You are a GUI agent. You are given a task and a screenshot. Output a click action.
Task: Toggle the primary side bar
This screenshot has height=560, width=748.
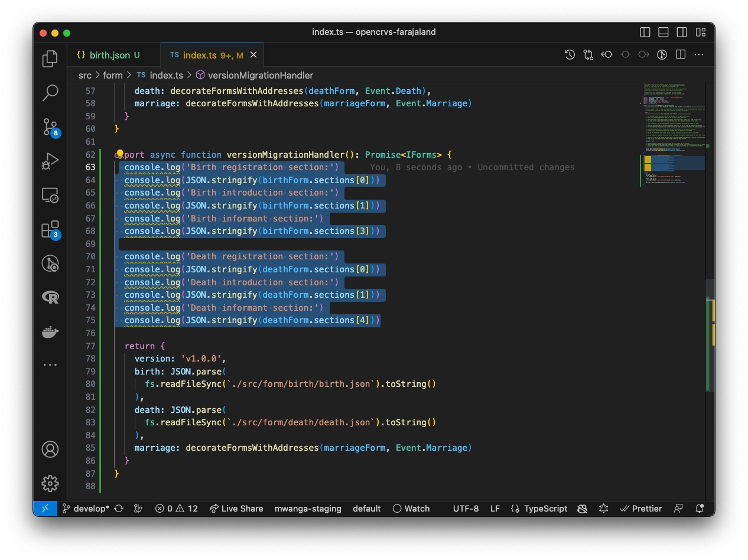(x=645, y=32)
